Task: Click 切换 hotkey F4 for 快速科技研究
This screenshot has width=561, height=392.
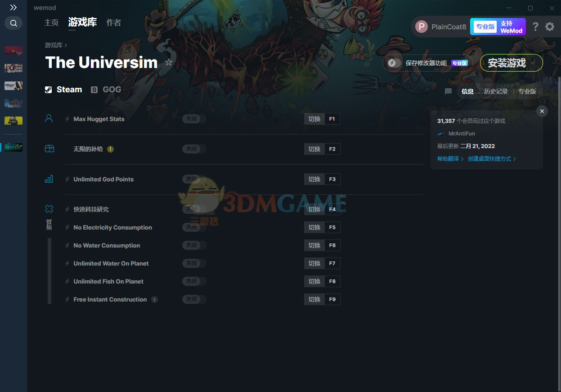Action: tap(322, 209)
